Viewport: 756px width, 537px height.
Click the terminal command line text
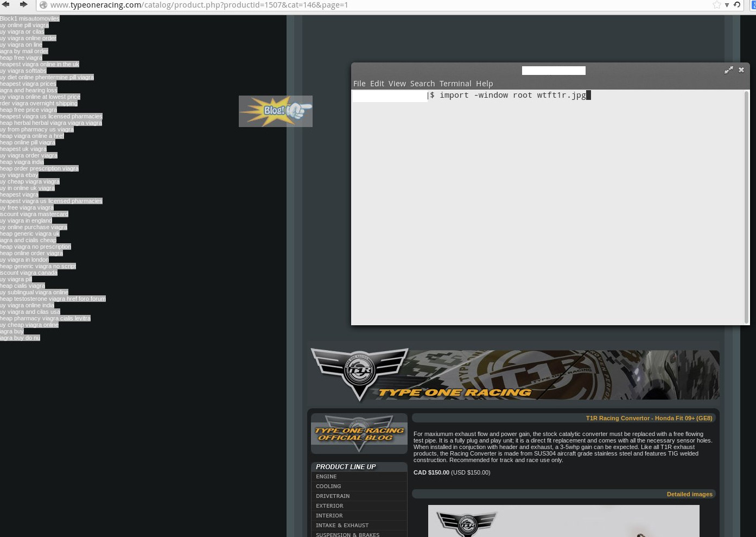point(513,95)
